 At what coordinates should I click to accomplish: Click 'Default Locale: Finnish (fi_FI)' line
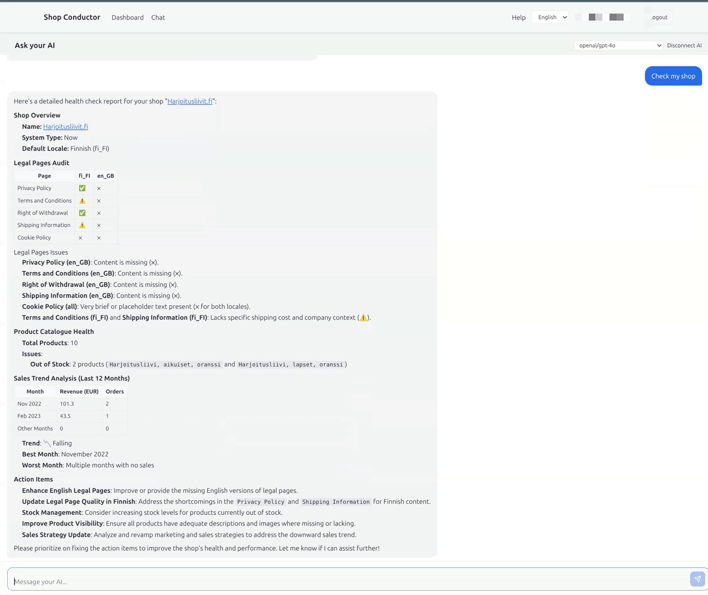[65, 149]
